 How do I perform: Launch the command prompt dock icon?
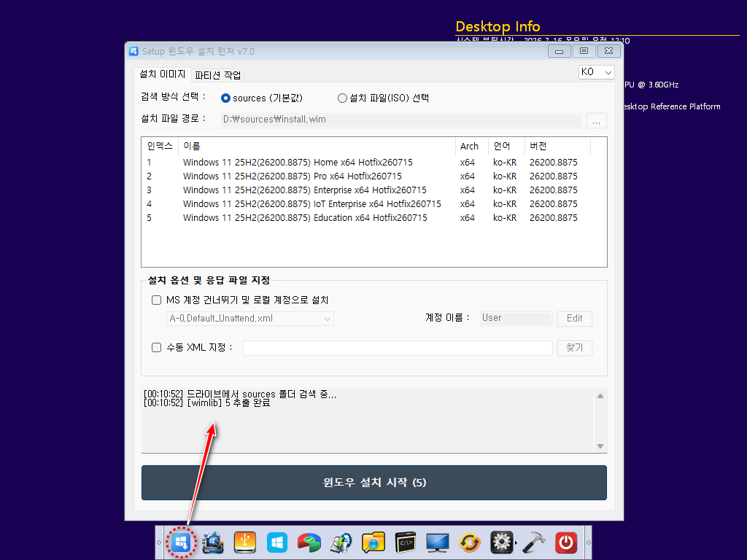406,542
